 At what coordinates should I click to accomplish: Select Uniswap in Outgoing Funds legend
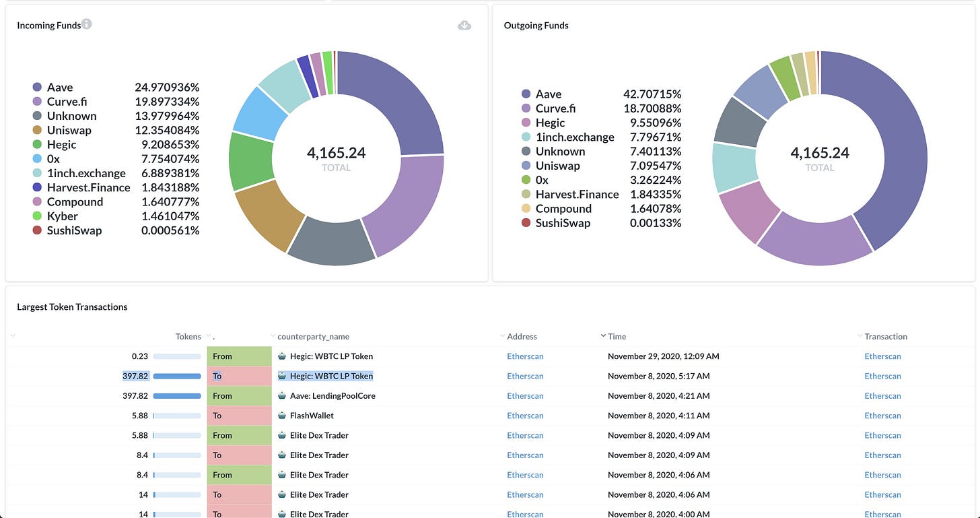click(x=551, y=166)
